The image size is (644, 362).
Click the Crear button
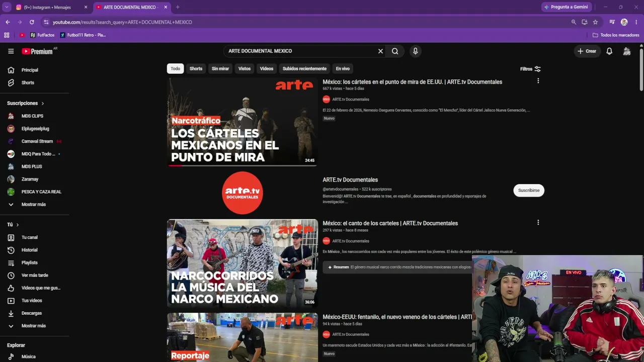click(587, 51)
